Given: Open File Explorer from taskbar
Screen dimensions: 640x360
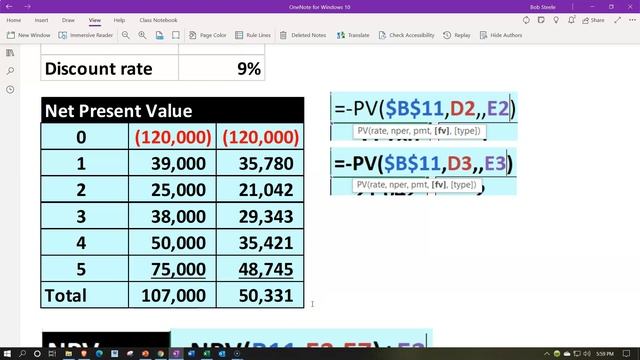Looking at the screenshot, I should [x=69, y=353].
